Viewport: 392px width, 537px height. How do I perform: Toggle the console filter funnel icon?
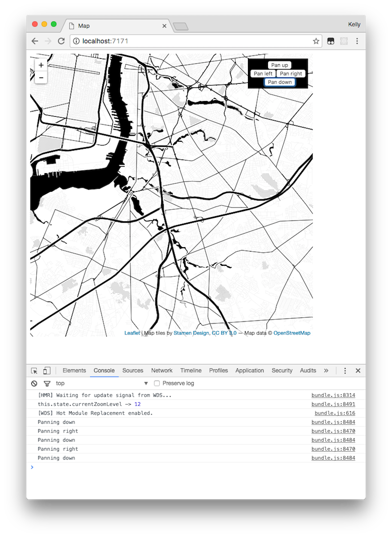47,383
